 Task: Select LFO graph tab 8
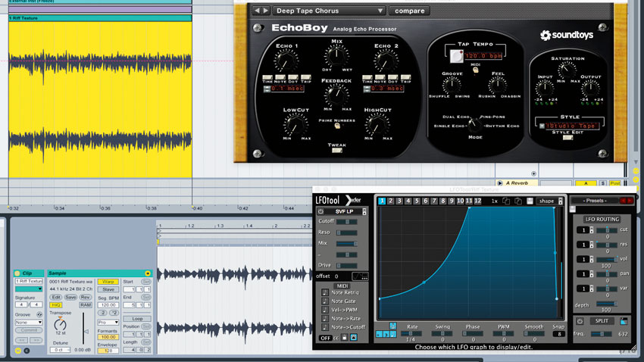[442, 201]
